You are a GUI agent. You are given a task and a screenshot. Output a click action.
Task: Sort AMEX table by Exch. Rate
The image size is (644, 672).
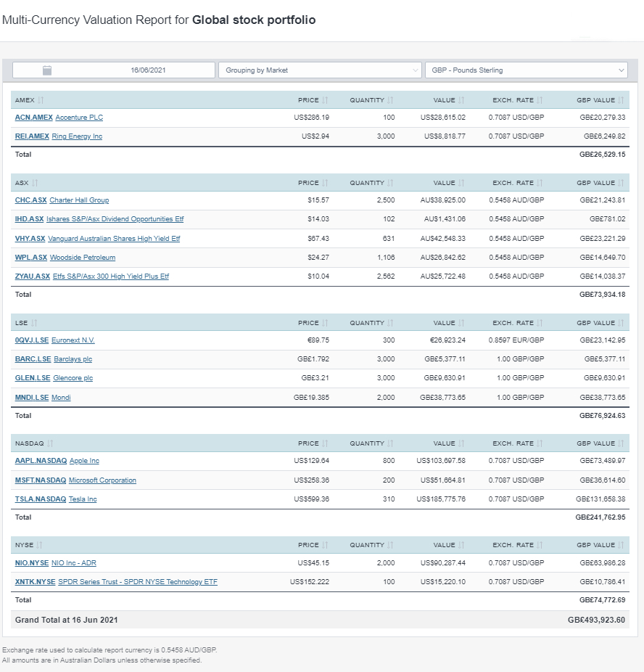(540, 100)
